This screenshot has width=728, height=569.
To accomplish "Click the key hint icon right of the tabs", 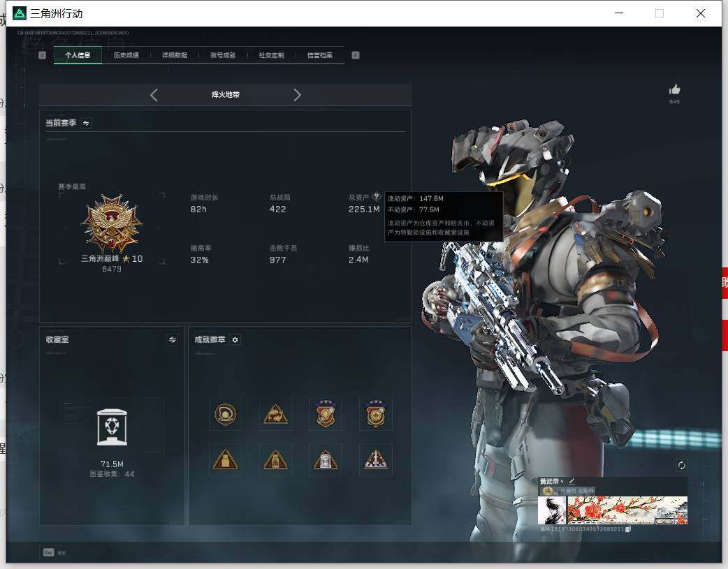I will click(x=356, y=55).
